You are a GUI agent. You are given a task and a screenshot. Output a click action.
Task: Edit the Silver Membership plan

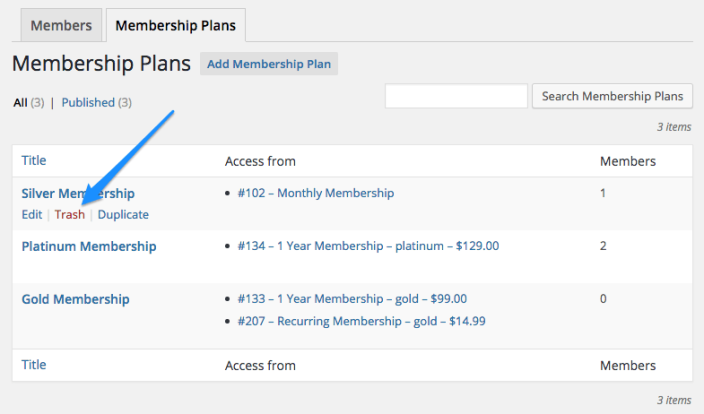tap(32, 214)
